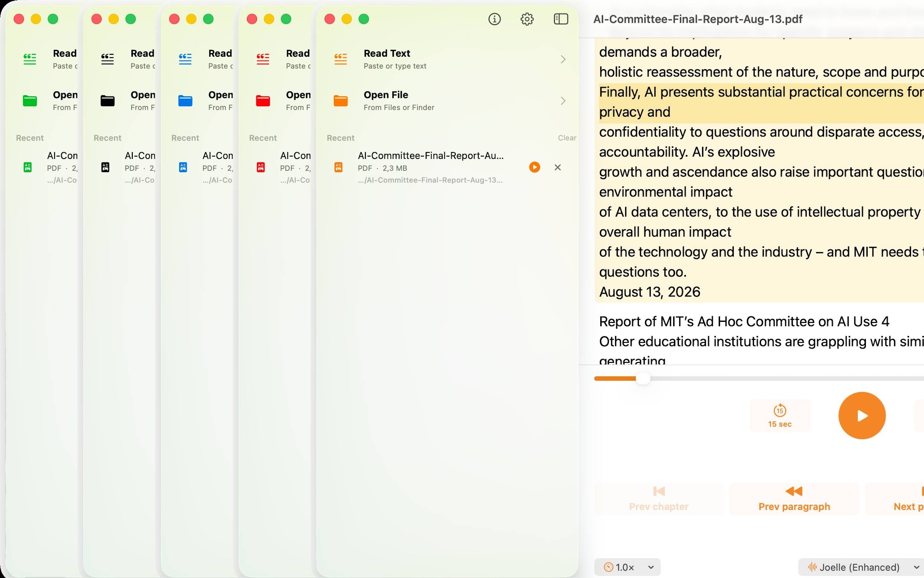
Task: Click the red Open File folder icon
Action: 263,100
